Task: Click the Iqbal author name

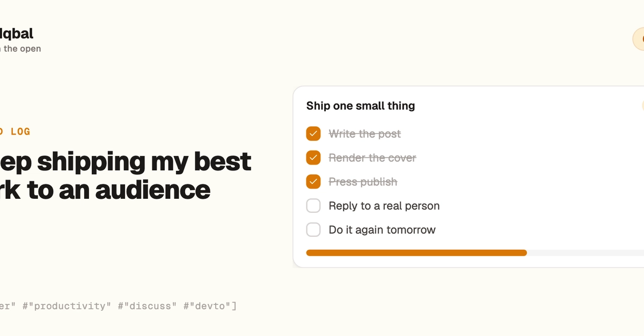Action: (x=17, y=34)
